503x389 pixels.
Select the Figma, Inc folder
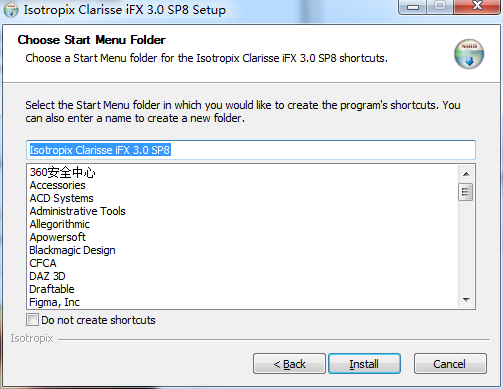pyautogui.click(x=54, y=302)
